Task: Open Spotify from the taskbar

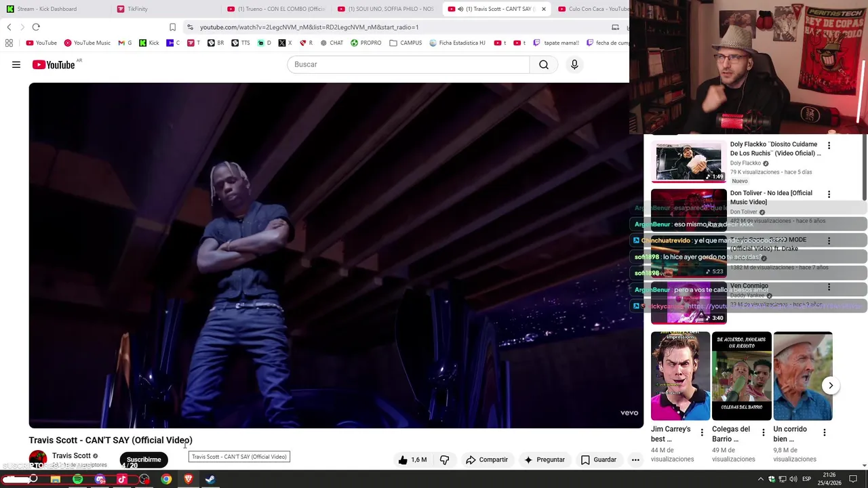Action: (x=78, y=479)
